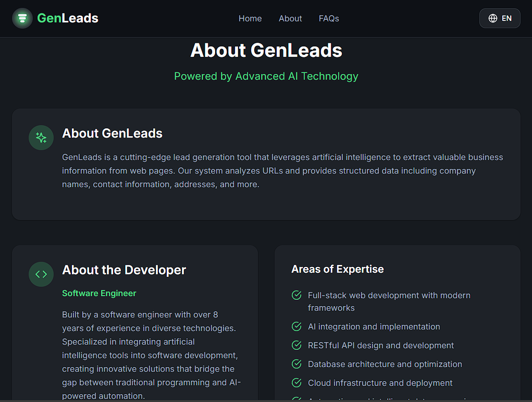The height and width of the screenshot is (402, 532).
Task: Open the About nav link
Action: pyautogui.click(x=290, y=18)
